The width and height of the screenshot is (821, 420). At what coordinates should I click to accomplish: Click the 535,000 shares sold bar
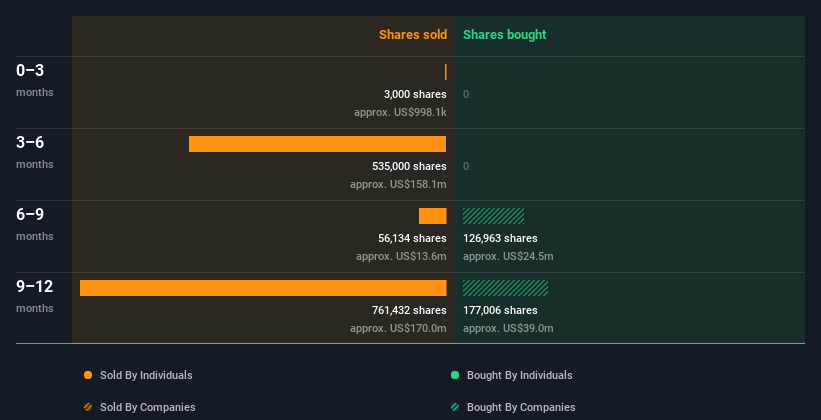coord(317,144)
